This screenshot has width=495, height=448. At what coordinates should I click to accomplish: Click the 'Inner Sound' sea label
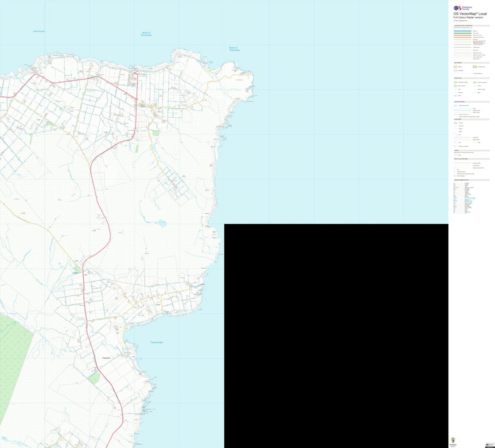(x=39, y=31)
